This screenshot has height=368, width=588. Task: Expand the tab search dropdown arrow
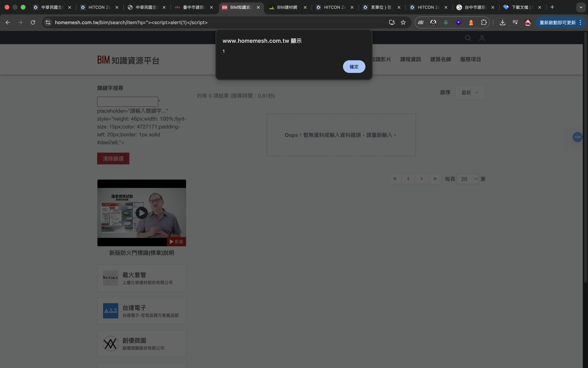[x=581, y=7]
